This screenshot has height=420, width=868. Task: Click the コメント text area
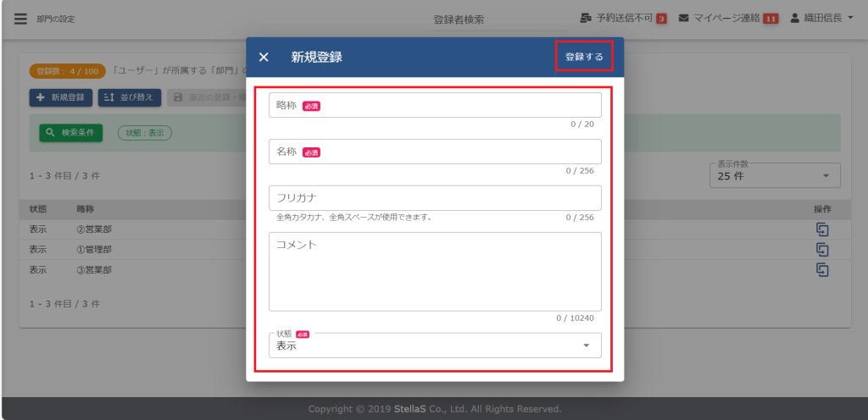click(x=434, y=271)
